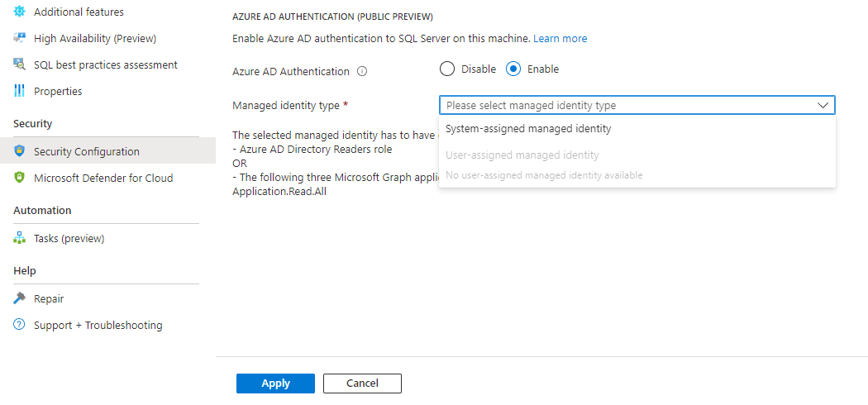The width and height of the screenshot is (868, 405).
Task: Select Enable radio for Azure AD Authentication
Action: click(513, 69)
